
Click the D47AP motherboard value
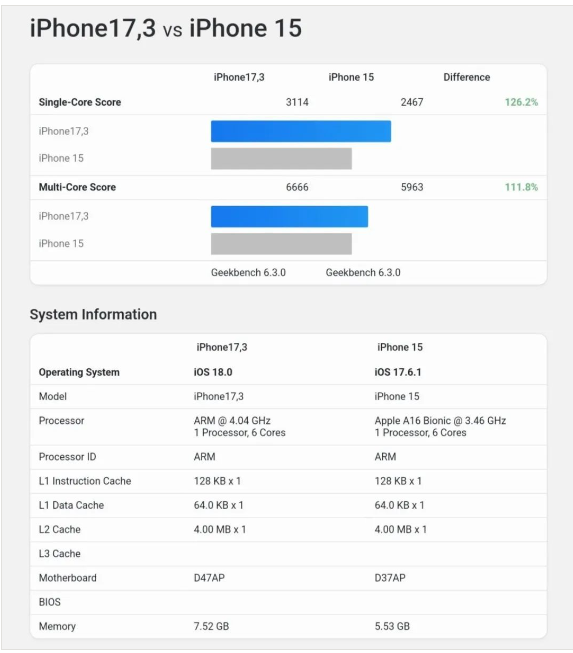tap(209, 578)
